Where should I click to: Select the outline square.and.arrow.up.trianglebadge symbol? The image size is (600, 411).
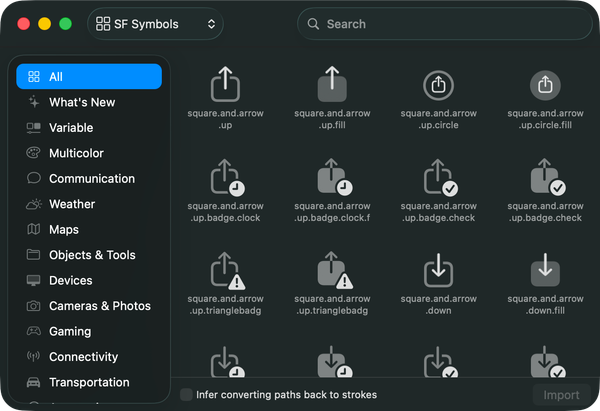point(227,271)
